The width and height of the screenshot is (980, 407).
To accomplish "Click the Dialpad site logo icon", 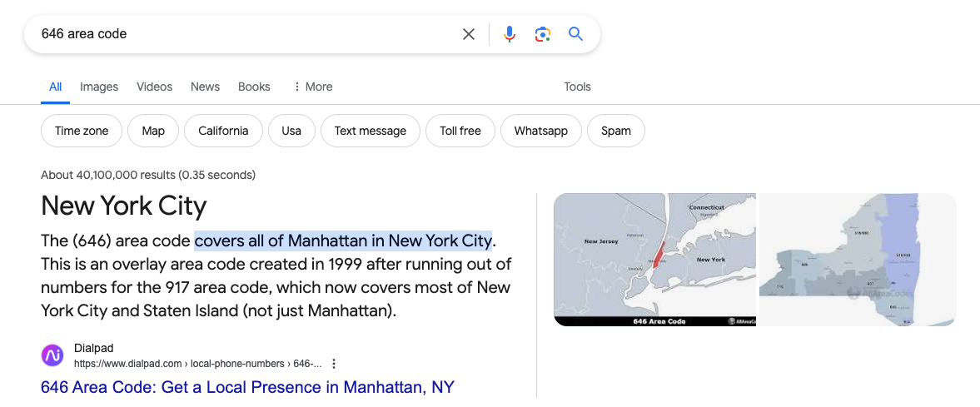I will tap(52, 355).
